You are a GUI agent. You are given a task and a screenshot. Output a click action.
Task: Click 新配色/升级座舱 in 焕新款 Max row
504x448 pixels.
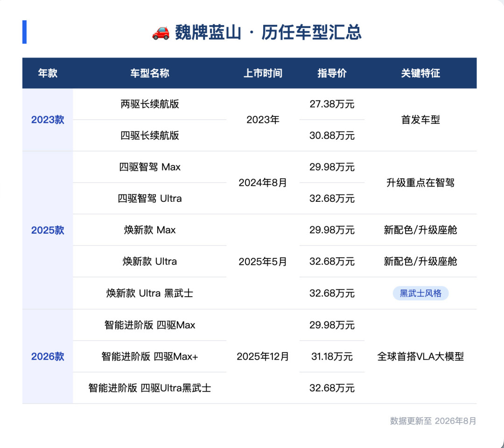coord(420,230)
